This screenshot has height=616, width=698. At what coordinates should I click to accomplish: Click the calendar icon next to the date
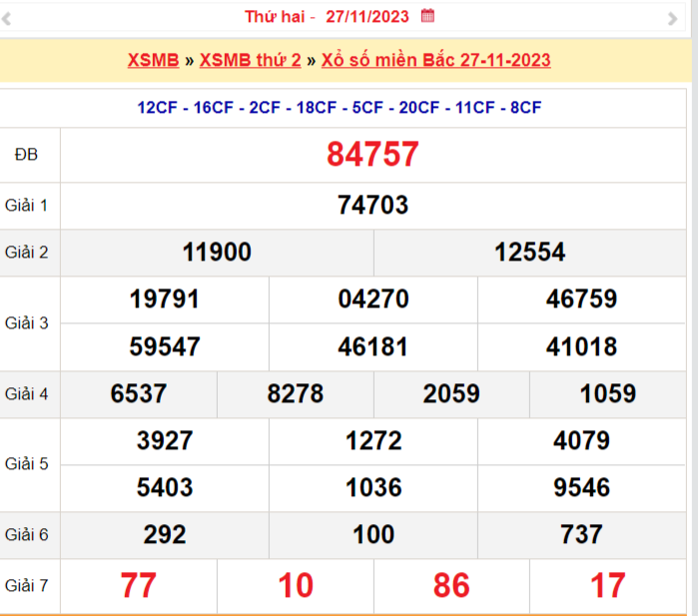(428, 16)
